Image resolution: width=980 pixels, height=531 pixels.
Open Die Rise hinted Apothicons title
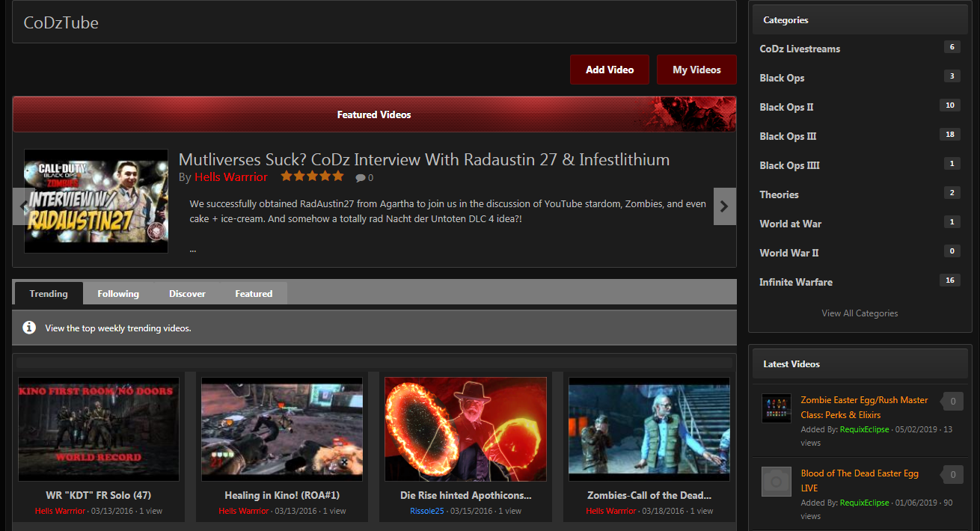465,495
